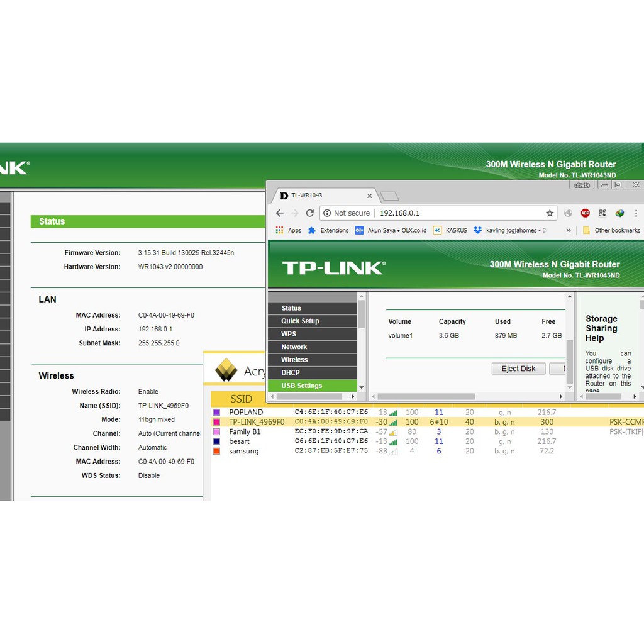644x644 pixels.
Task: Click the volume panel's horizontal scrollbar
Action: (426, 396)
